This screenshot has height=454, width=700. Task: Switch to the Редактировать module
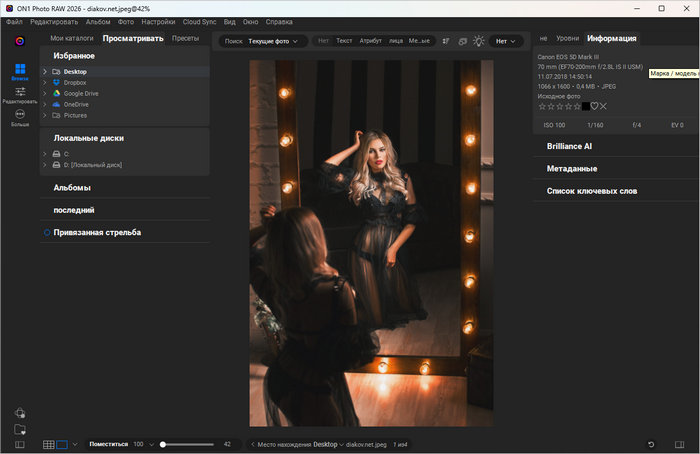(x=20, y=93)
